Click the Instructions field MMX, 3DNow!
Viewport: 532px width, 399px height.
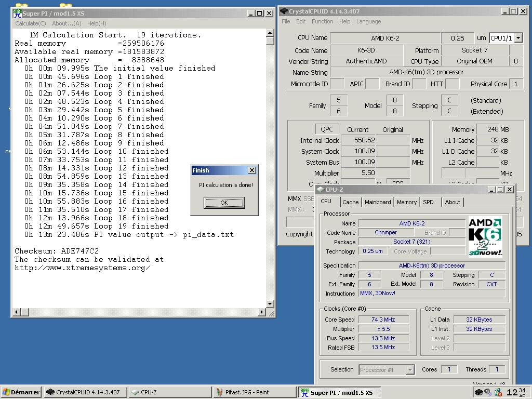point(432,293)
